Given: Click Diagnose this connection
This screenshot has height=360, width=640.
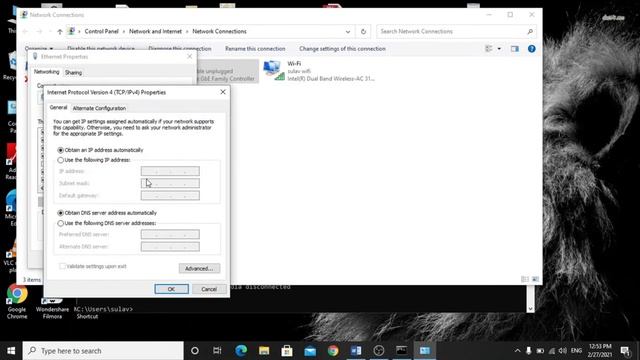Looking at the screenshot, I should click(x=180, y=49).
